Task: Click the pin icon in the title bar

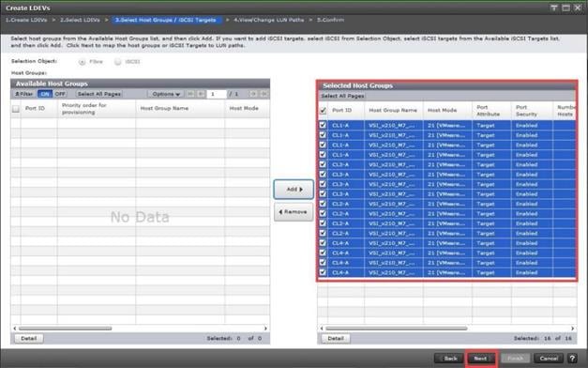Action: (x=554, y=8)
